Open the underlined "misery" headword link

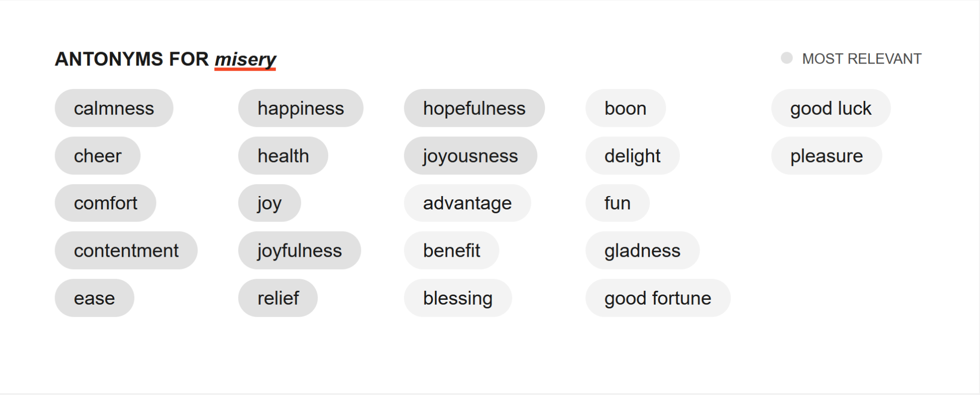245,59
